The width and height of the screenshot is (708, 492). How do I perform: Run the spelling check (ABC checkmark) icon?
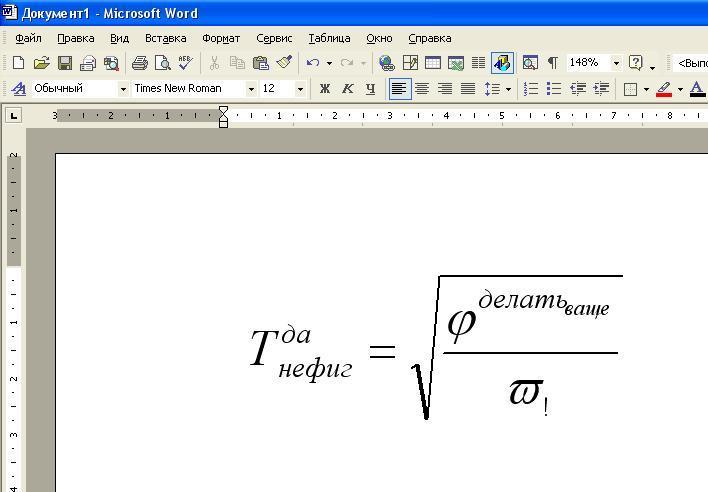coord(185,63)
